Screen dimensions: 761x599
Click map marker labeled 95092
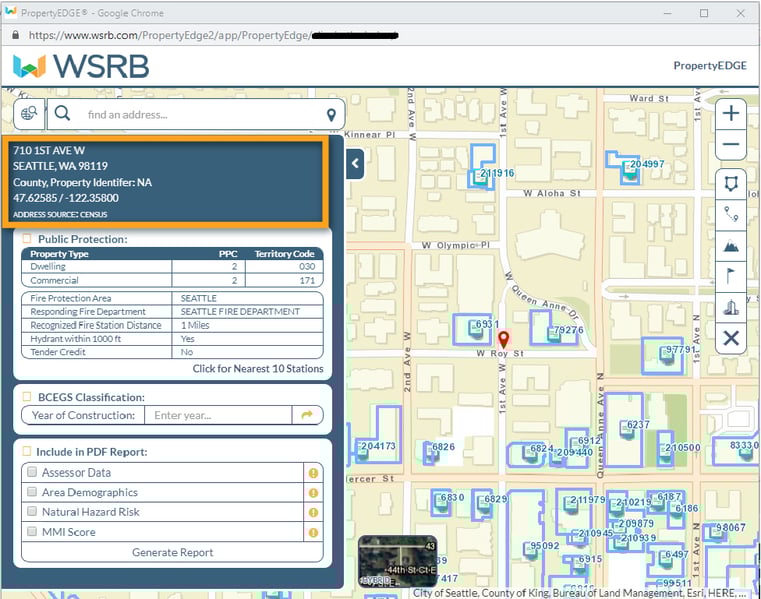click(530, 550)
